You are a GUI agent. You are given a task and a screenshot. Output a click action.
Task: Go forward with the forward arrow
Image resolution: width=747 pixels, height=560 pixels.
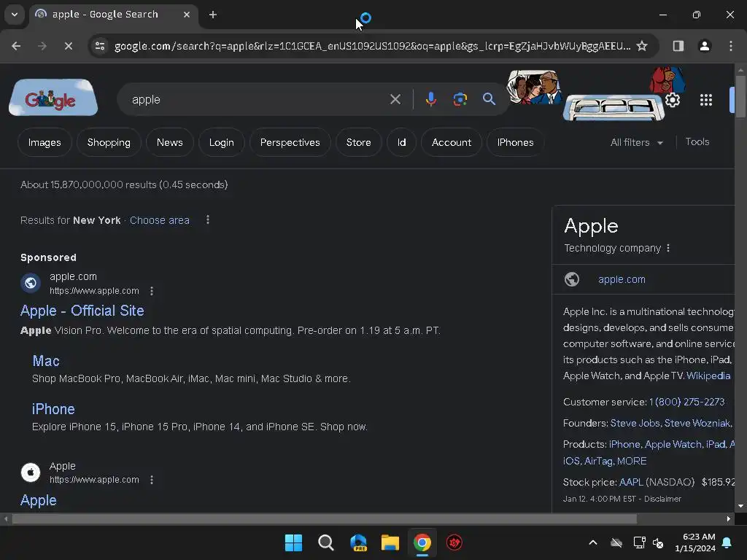pos(42,46)
